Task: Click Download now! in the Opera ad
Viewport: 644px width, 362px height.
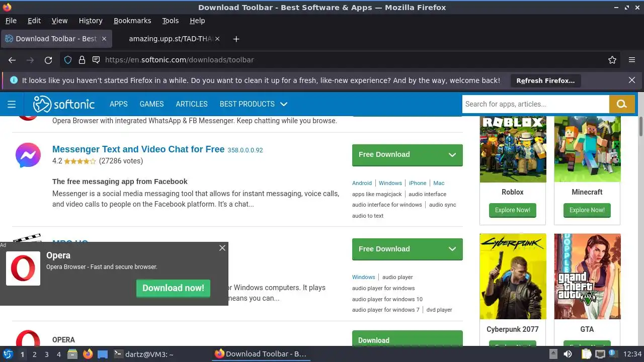Action: point(173,288)
